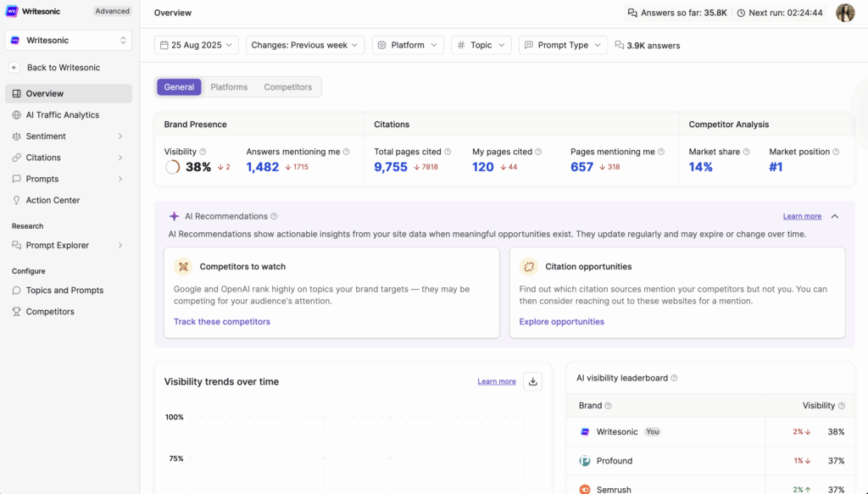Select the Platforms tab

click(x=229, y=86)
